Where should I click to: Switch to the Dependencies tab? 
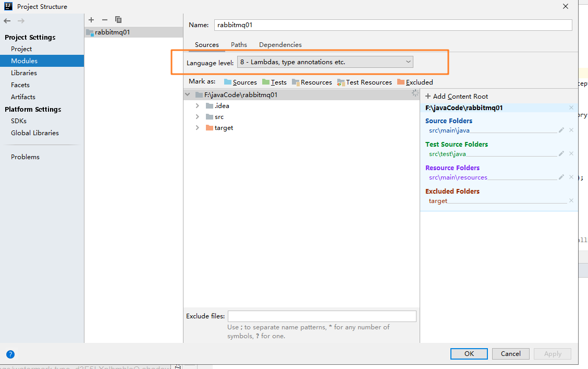coord(280,44)
